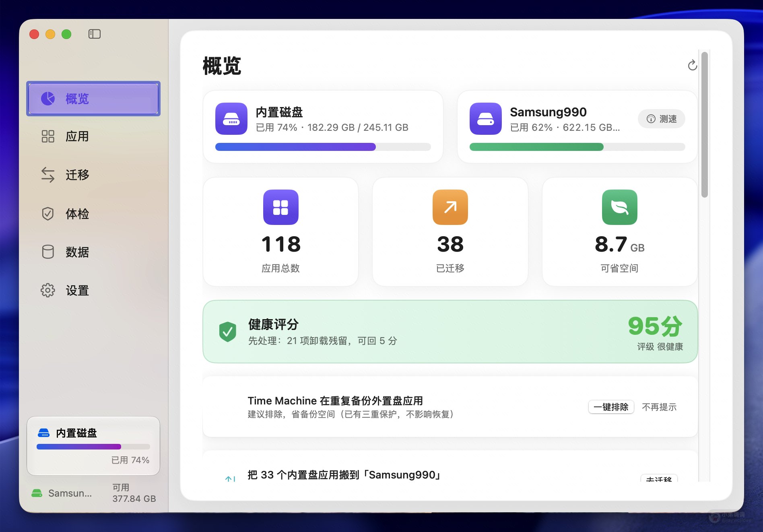
Task: Select the 把 33 个内置盘应用搬到 suggestion
Action: point(450,467)
